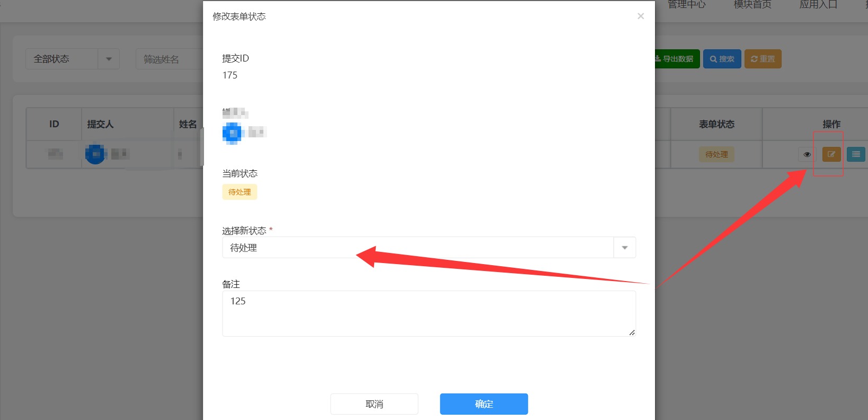The image size is (868, 420).
Task: Click the 搜索 search button
Action: (722, 59)
